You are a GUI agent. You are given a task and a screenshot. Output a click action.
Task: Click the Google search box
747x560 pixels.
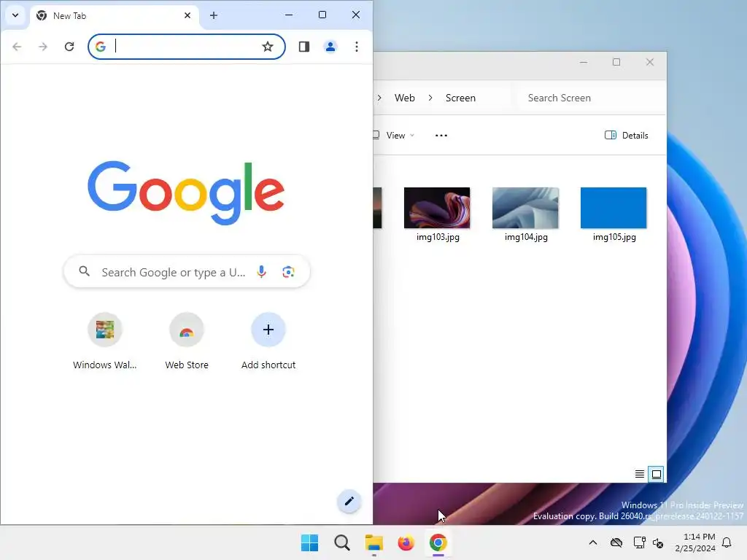pyautogui.click(x=186, y=272)
